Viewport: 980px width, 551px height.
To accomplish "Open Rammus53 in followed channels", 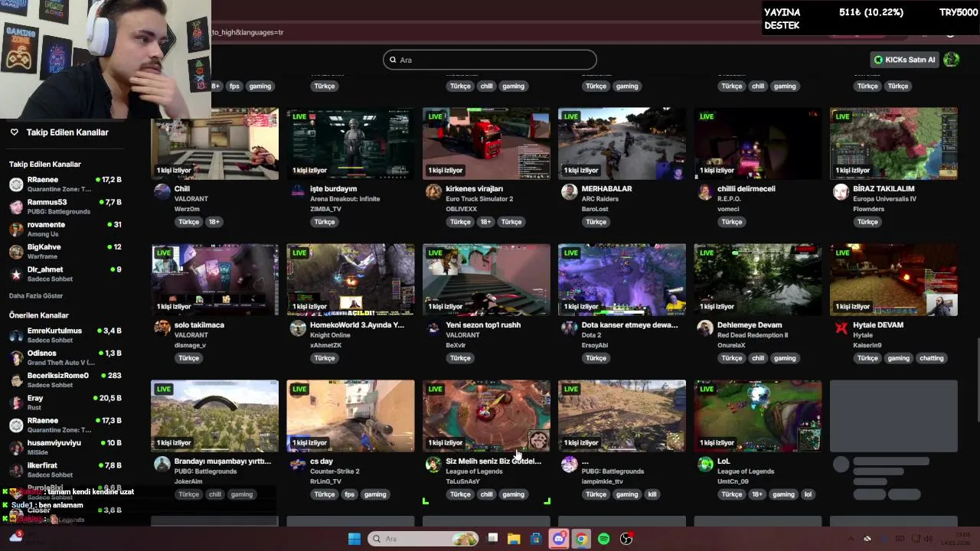I will tap(65, 207).
